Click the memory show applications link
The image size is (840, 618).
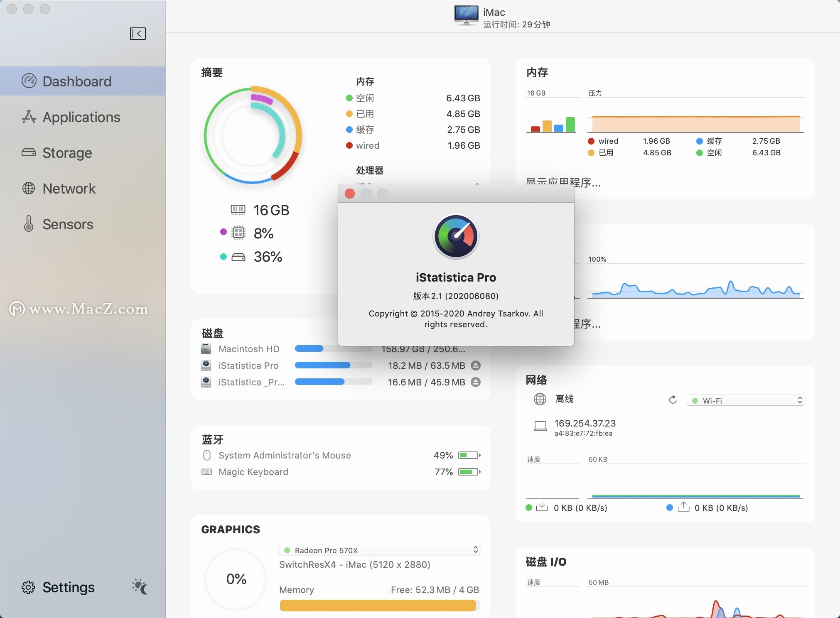(563, 183)
